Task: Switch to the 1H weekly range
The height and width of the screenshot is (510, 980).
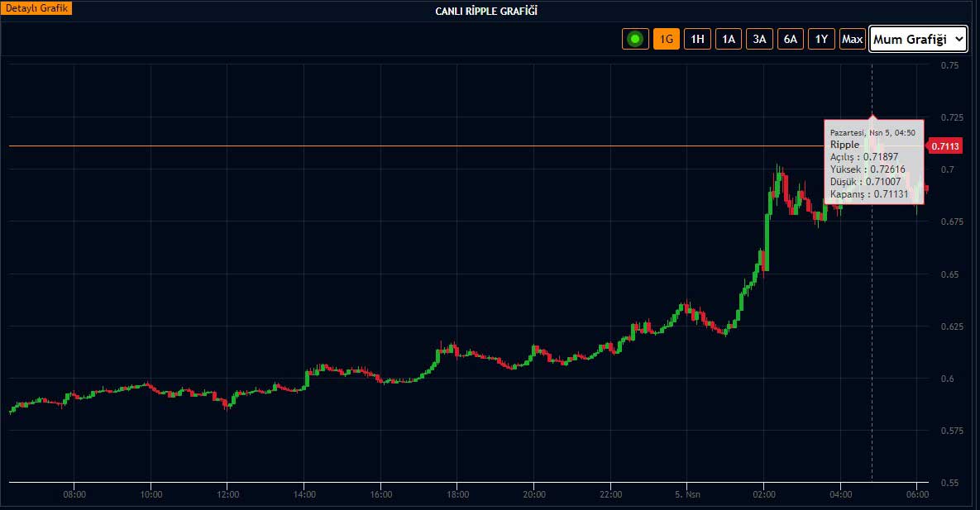Action: 697,40
